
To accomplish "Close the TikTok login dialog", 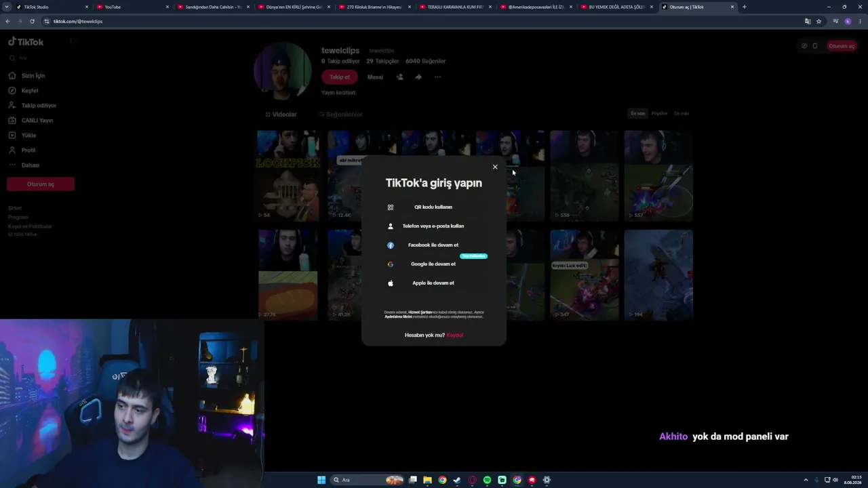I will [x=495, y=167].
